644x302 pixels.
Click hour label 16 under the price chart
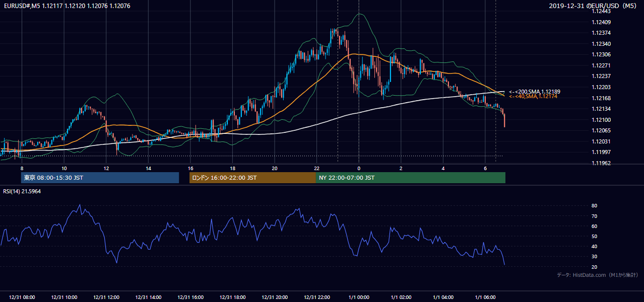[x=190, y=168]
